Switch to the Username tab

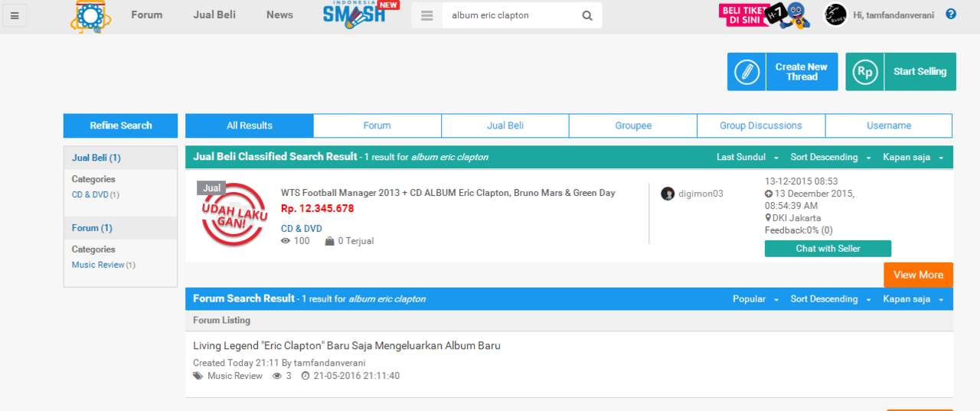click(889, 126)
